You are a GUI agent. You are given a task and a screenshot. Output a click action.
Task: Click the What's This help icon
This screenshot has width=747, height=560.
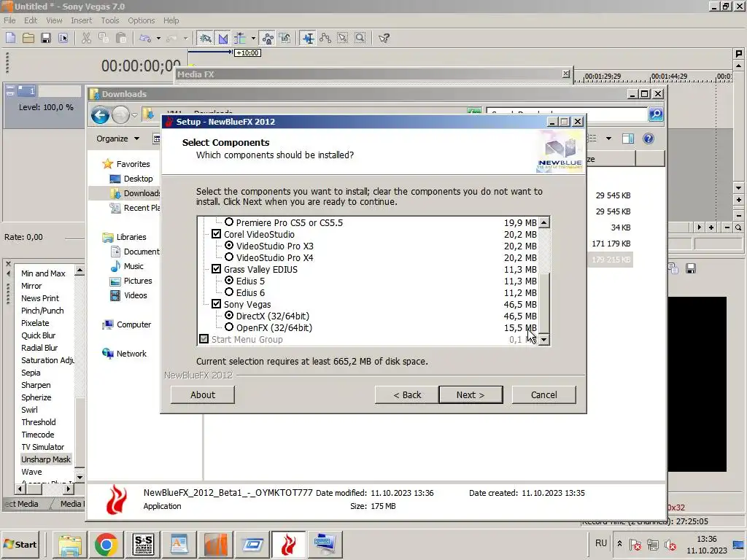pos(384,38)
